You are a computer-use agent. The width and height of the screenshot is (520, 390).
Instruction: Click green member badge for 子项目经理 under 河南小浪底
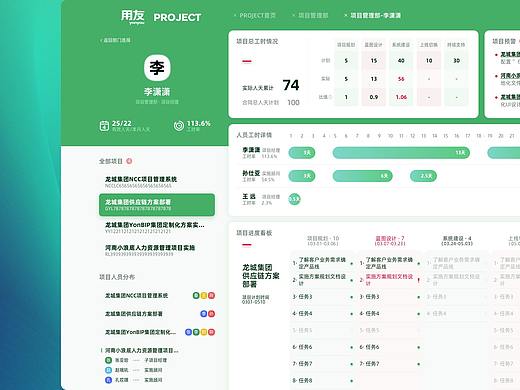click(x=108, y=360)
